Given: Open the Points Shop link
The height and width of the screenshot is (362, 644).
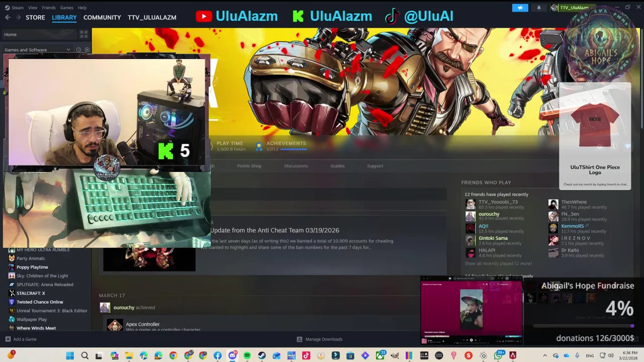Looking at the screenshot, I should (x=249, y=166).
